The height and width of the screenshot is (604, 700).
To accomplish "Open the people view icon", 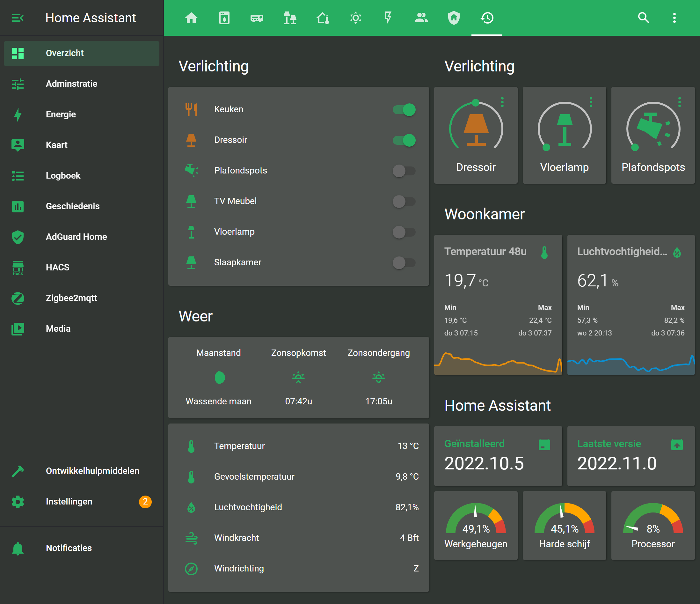I will 421,18.
